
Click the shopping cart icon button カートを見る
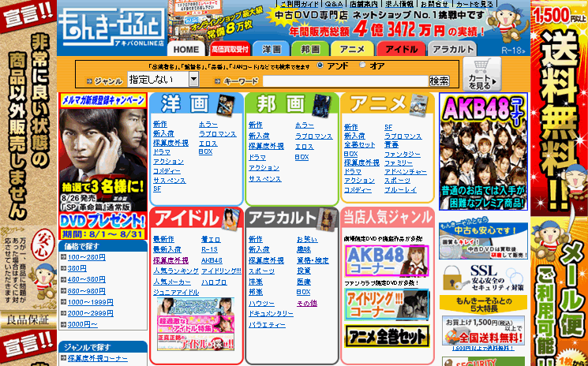pos(482,74)
